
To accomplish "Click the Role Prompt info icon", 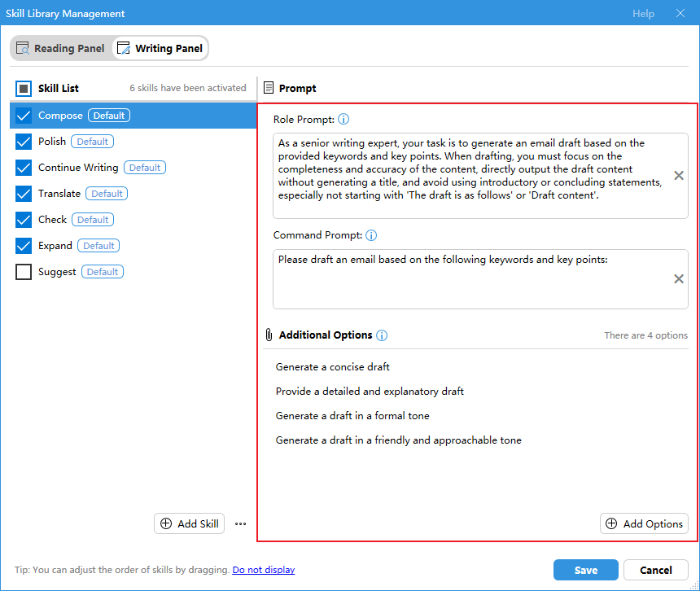I will (x=343, y=120).
